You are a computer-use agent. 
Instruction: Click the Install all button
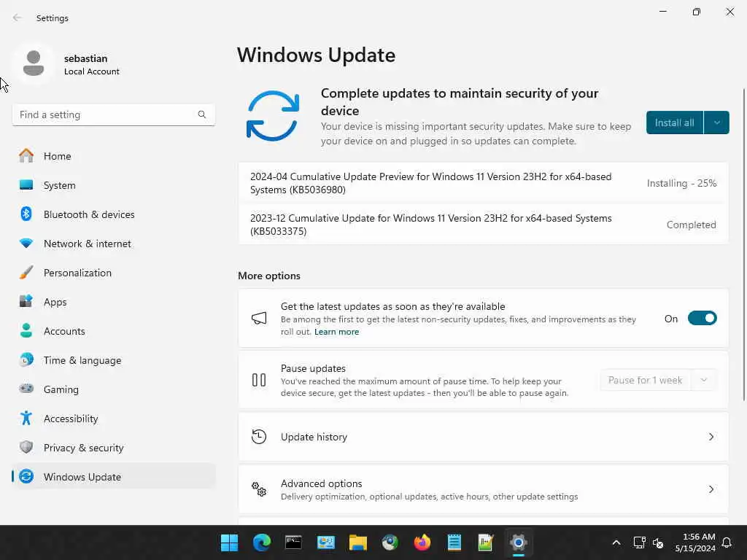675,122
